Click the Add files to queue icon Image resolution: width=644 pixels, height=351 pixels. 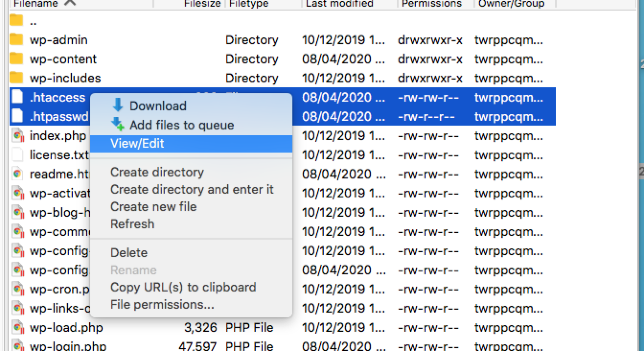coord(118,124)
